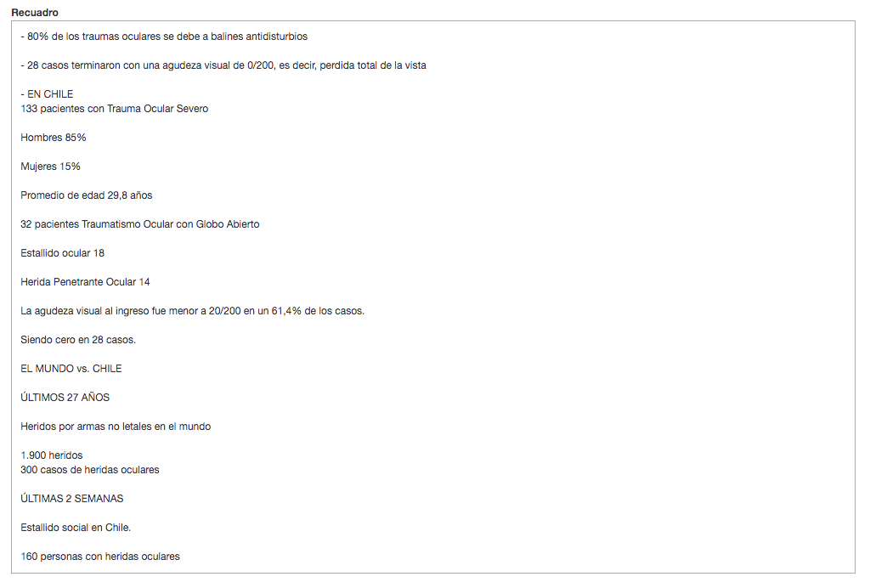
Task: Click '160 personas con heridas oculares' line
Action: click(100, 556)
